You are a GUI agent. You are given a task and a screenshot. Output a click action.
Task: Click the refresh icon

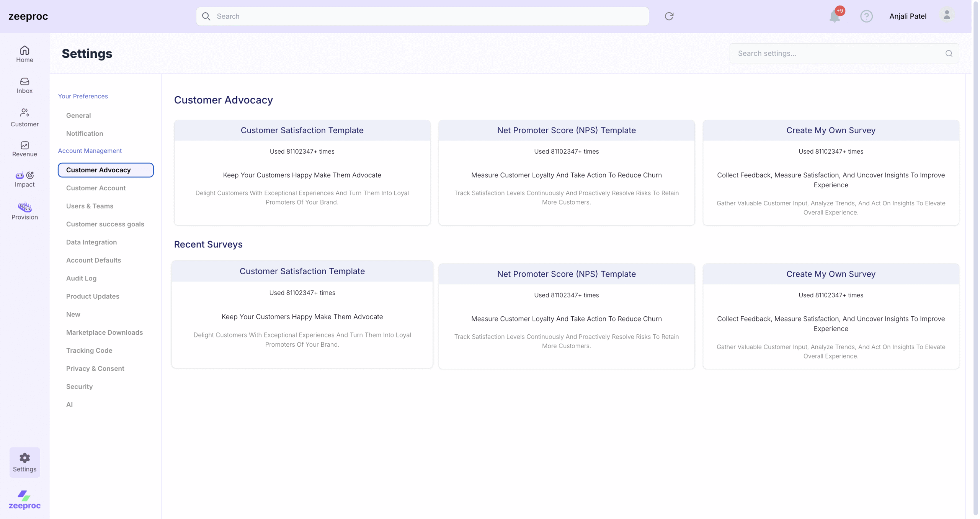(x=669, y=16)
